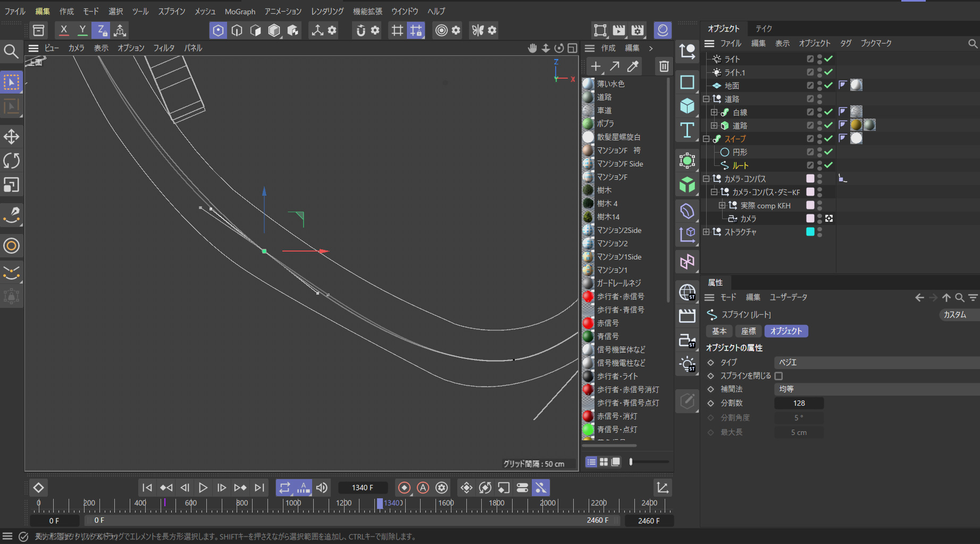Screen dimensions: 980x544
Task: Delete material using the trash icon
Action: point(664,66)
